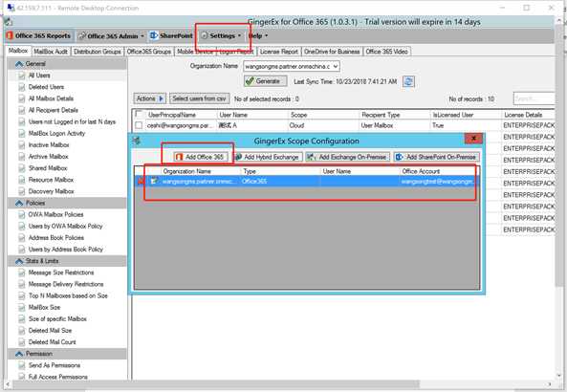Click the Archive Mailbox report icon
The width and height of the screenshot is (567, 392).
pyautogui.click(x=22, y=156)
